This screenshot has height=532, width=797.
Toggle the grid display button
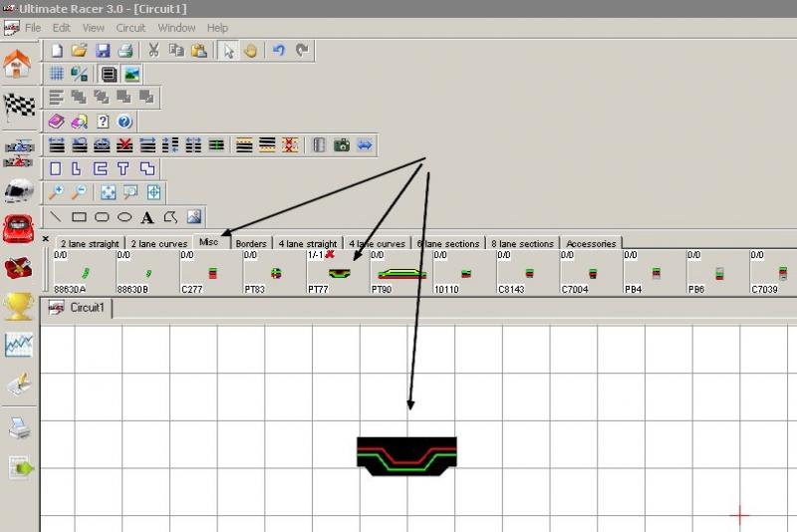point(57,74)
